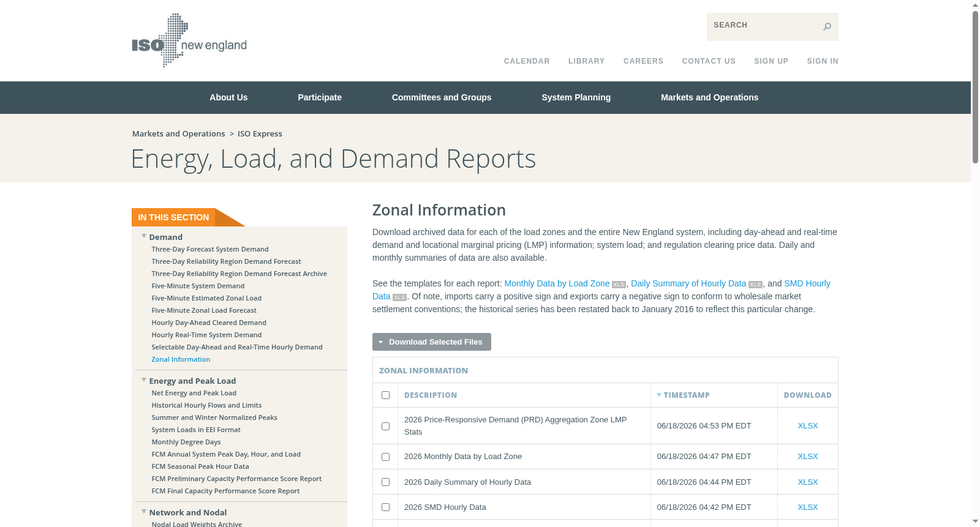This screenshot has width=980, height=527.
Task: Click the Search input field
Action: pyautogui.click(x=763, y=26)
